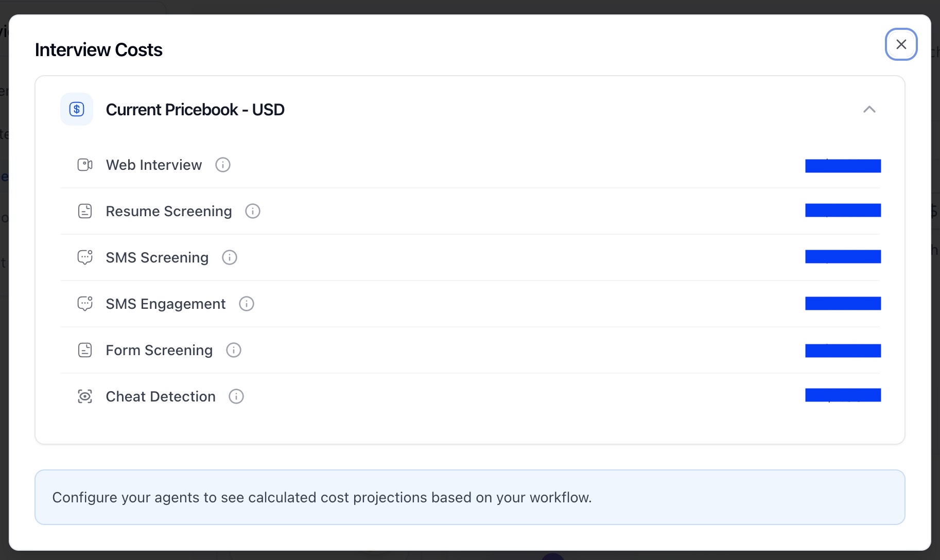Click the Cheat Detection eye icon
This screenshot has width=940, height=560.
tap(85, 396)
